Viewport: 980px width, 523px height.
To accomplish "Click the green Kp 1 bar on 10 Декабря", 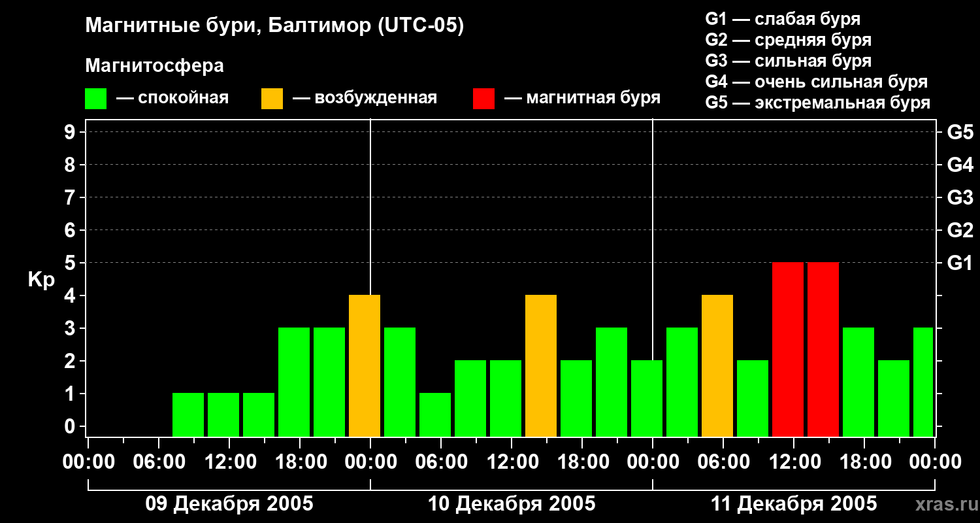I will [x=435, y=415].
